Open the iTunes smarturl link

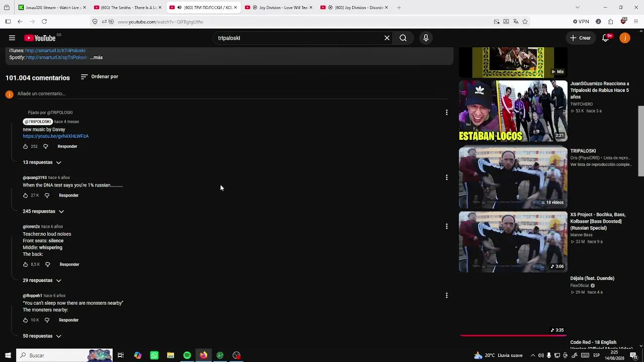coord(55,50)
